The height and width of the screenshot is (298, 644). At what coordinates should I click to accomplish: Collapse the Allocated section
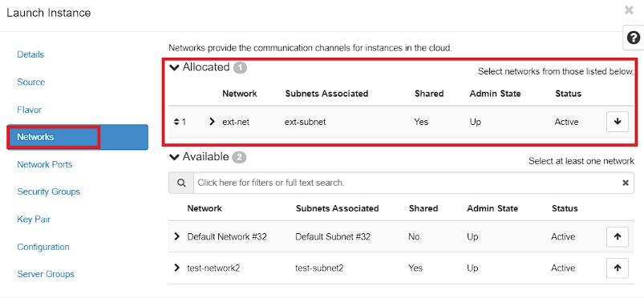coord(175,67)
